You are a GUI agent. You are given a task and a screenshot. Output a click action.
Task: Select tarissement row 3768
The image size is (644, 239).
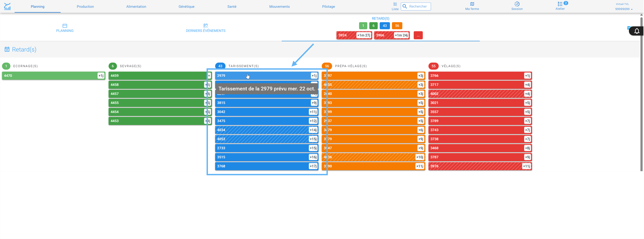(x=267, y=166)
